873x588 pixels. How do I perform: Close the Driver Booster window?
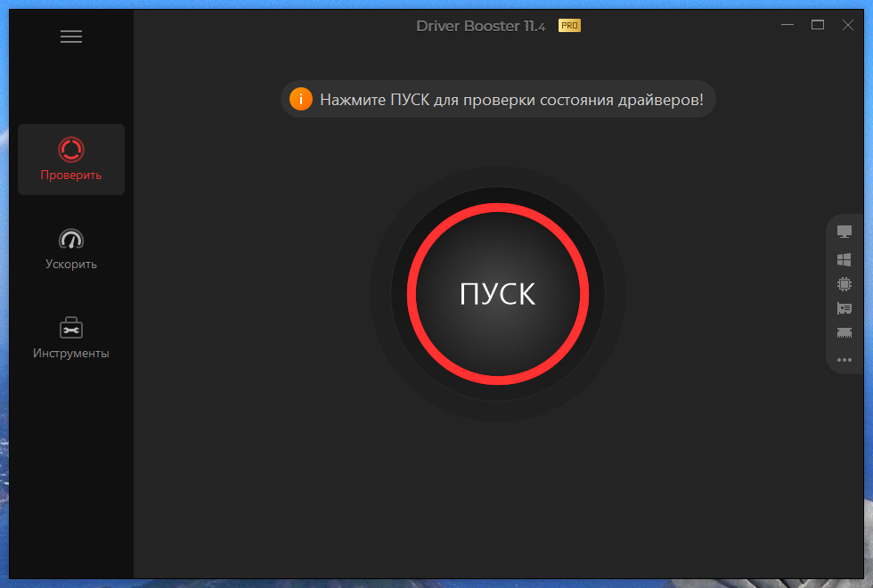tap(847, 25)
